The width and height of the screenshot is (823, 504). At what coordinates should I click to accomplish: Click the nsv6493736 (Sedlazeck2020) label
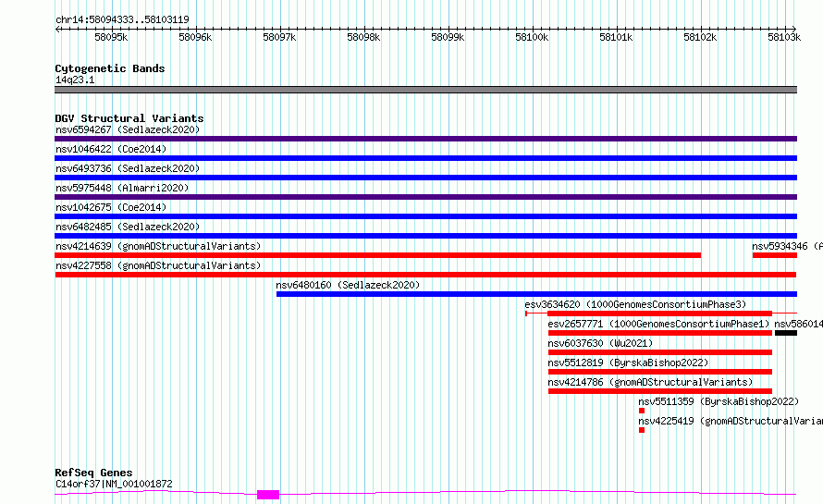click(128, 168)
